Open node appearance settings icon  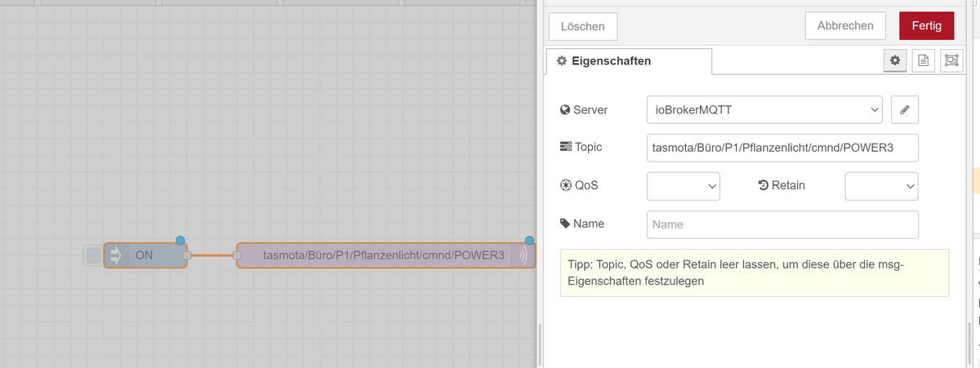[951, 60]
